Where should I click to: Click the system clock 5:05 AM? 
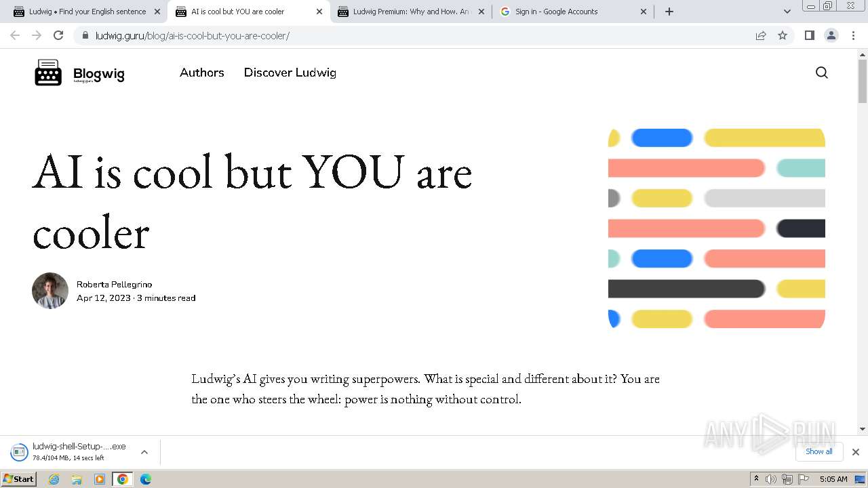(833, 479)
